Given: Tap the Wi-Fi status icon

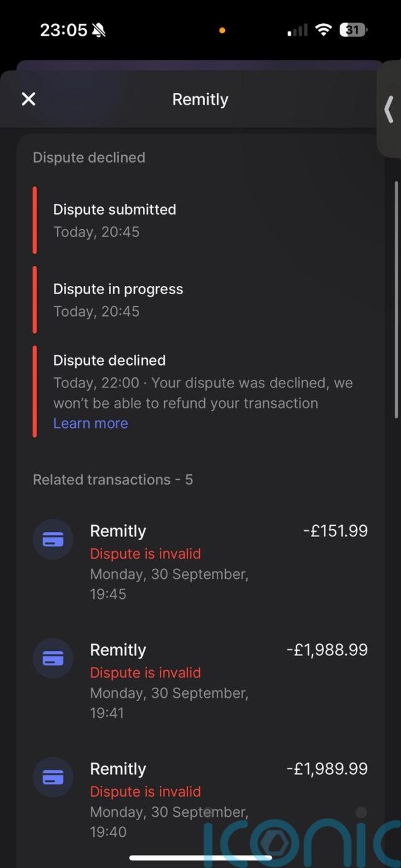Looking at the screenshot, I should (x=323, y=29).
